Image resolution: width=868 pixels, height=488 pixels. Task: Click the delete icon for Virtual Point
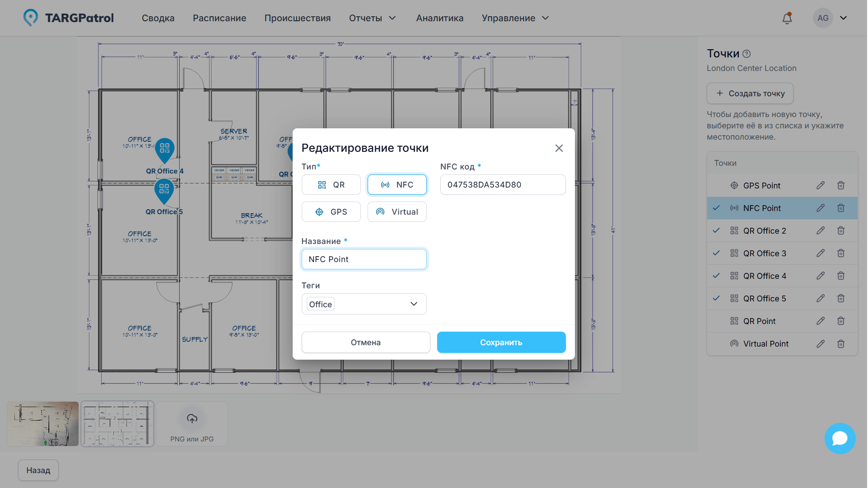[841, 343]
